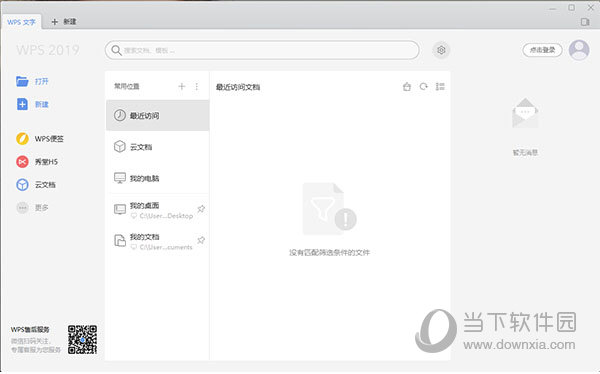600x374 pixels.
Task: Click the WPS售后服务 text
Action: tap(30, 329)
